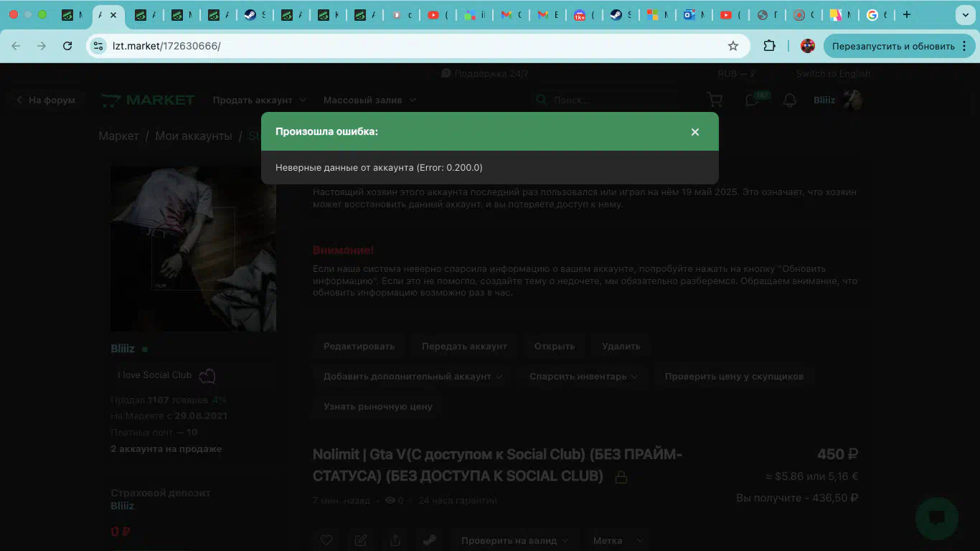Expand the Спарсить инвентарь dropdown
This screenshot has width=980, height=551.
583,376
